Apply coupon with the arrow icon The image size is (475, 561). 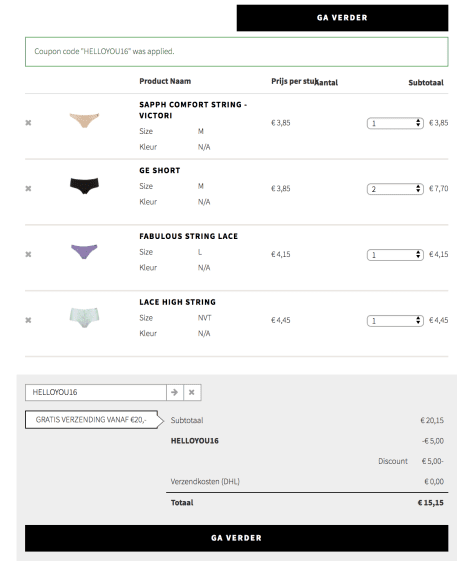175,392
